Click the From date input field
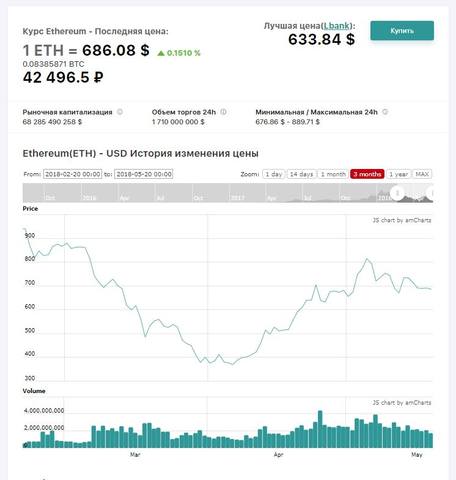The width and height of the screenshot is (456, 480). (x=72, y=174)
